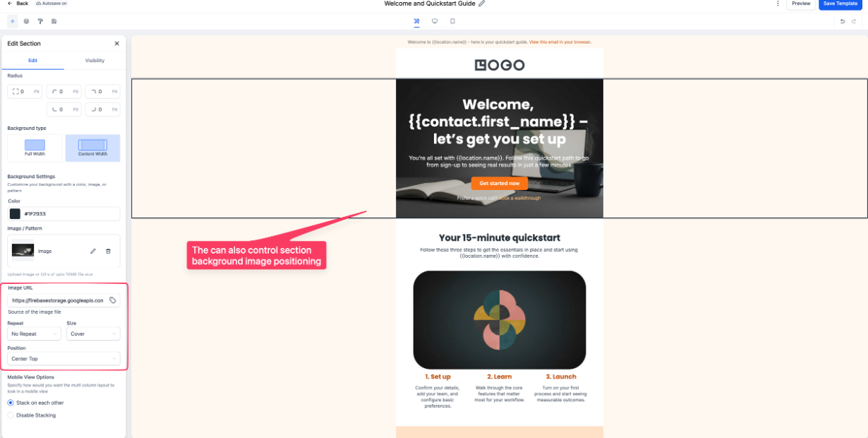868x438 pixels.
Task: Click the pencil icon beside template title
Action: point(482,4)
